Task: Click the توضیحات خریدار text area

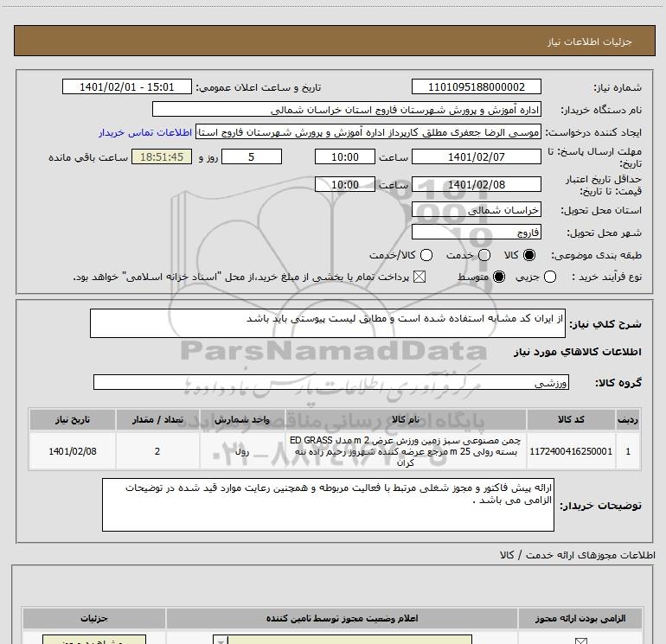Action: [328, 505]
